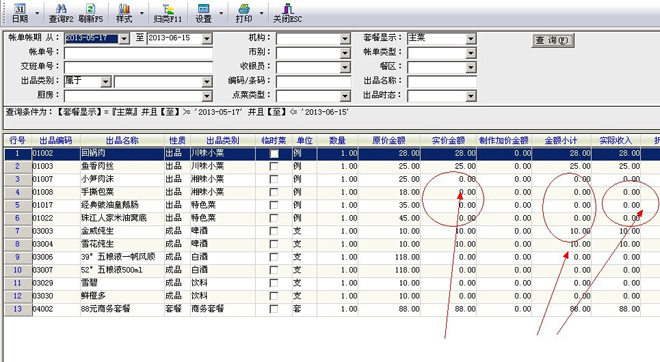Open the 点菜类型 dropdown
The width and height of the screenshot is (660, 362).
[x=345, y=96]
